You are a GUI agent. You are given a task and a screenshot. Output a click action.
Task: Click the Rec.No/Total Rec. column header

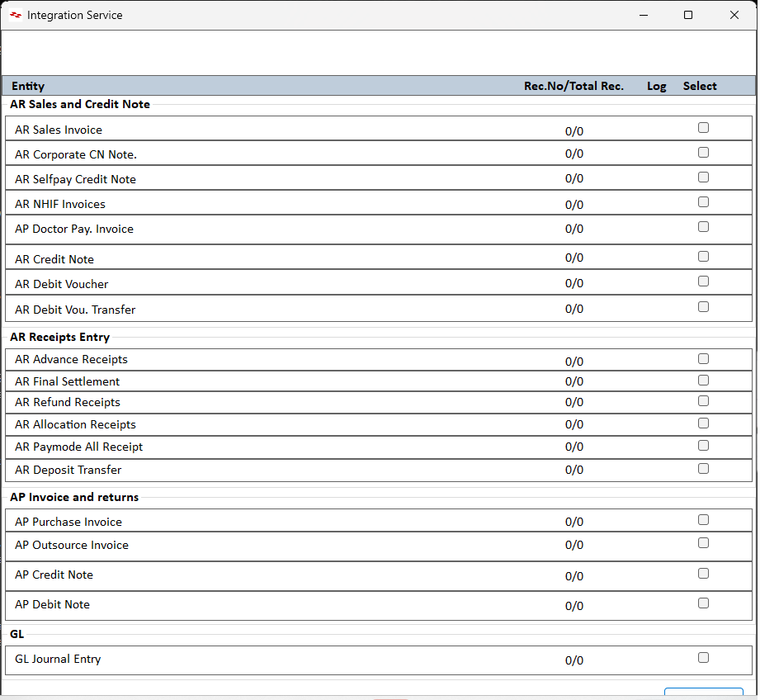574,87
